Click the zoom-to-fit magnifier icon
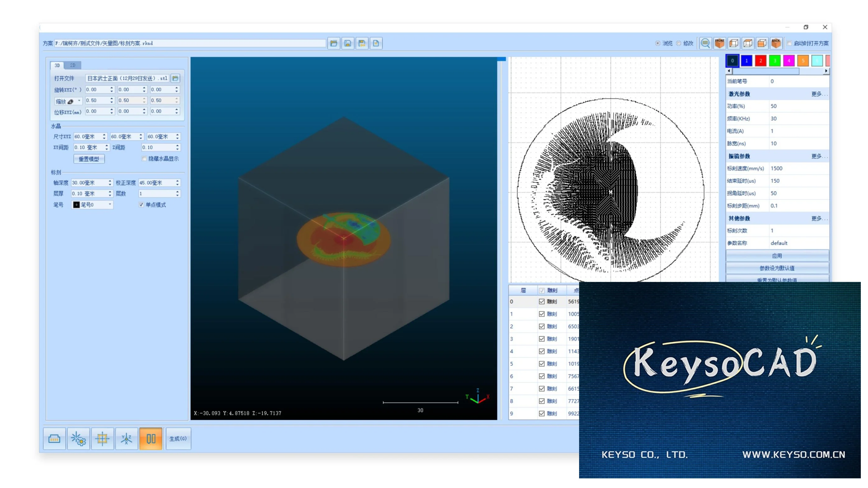 (705, 43)
